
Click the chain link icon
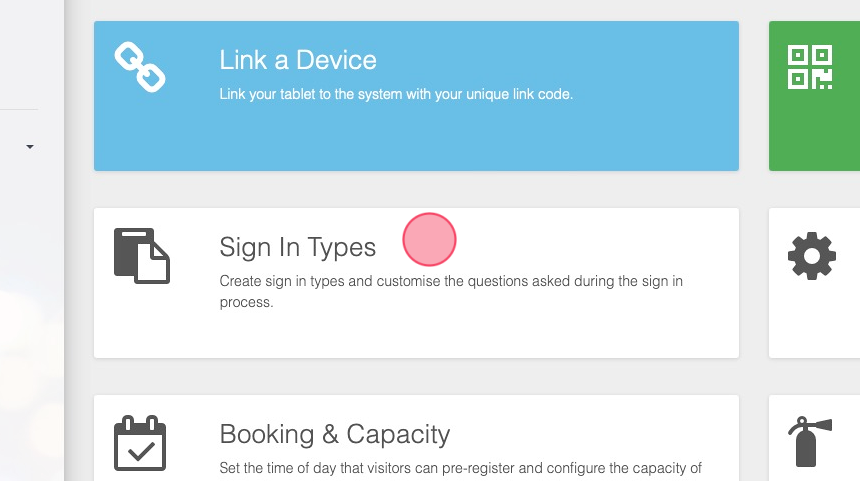tap(140, 67)
